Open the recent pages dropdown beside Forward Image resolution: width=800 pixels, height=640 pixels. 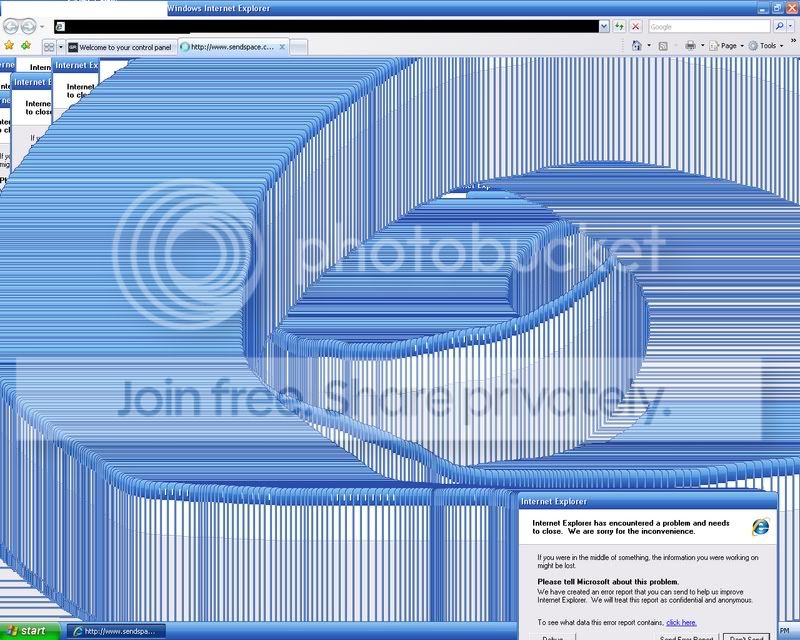pyautogui.click(x=42, y=27)
